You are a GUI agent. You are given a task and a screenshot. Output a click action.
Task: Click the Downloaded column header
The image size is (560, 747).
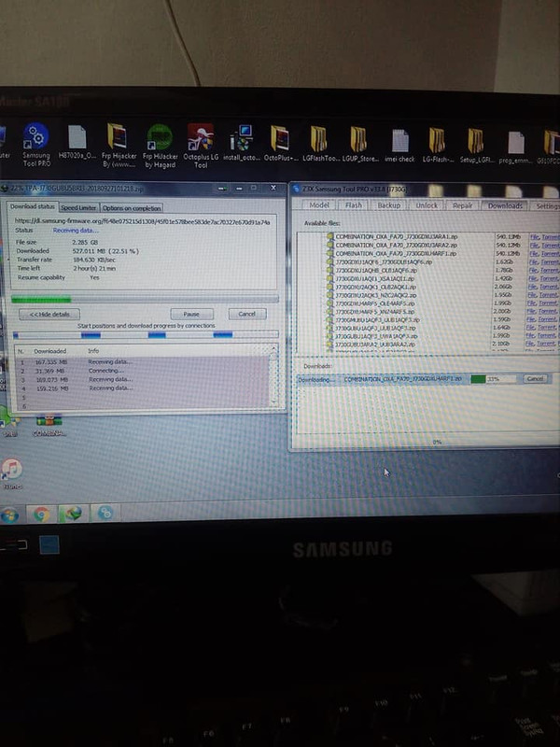click(x=50, y=351)
